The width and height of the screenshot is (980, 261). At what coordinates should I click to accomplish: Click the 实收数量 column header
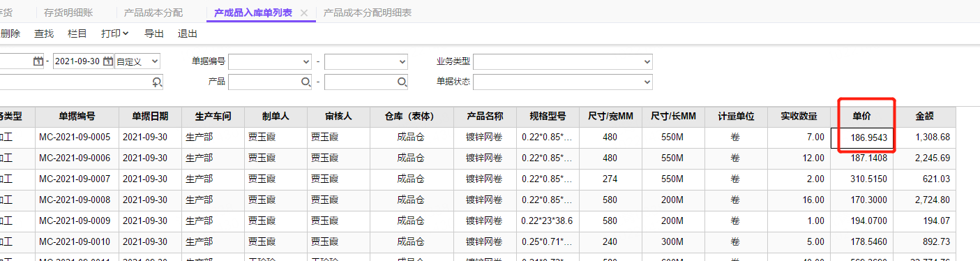pyautogui.click(x=799, y=117)
